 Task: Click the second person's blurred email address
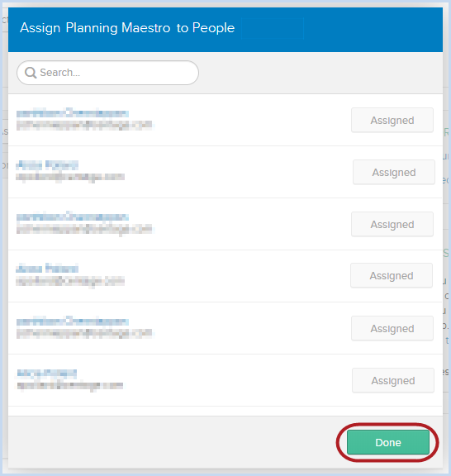pyautogui.click(x=70, y=177)
